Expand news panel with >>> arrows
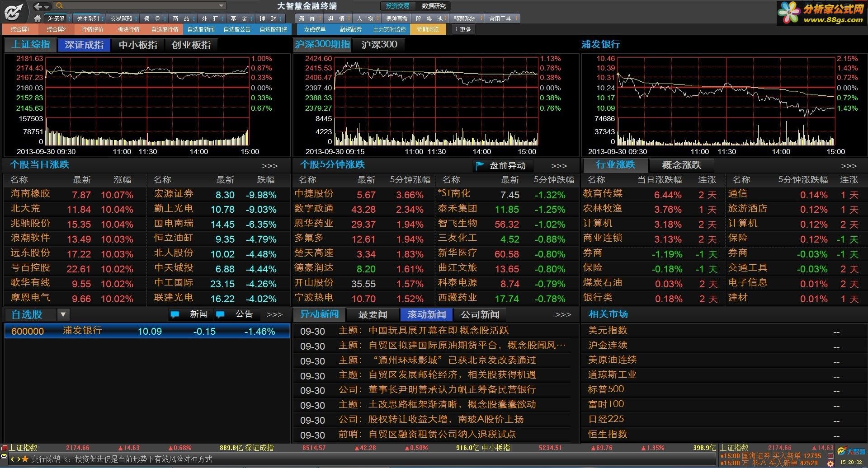868x468 pixels. [x=563, y=315]
